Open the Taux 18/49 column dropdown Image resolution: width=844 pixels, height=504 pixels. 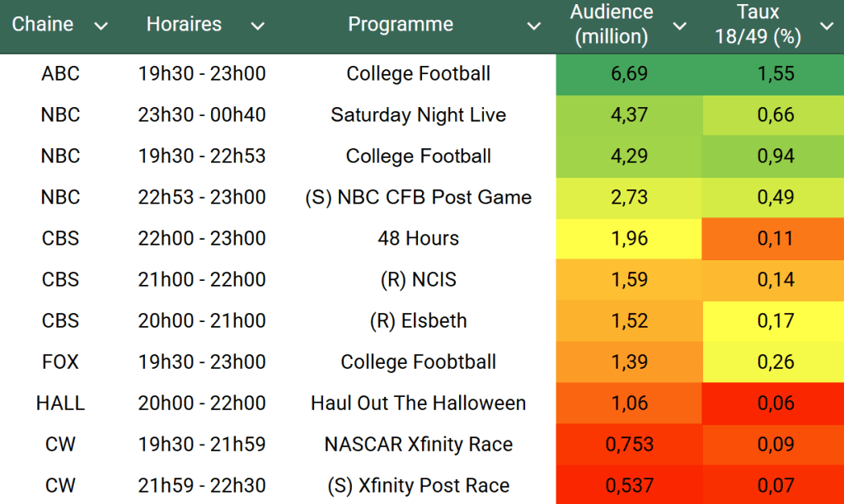point(827,26)
